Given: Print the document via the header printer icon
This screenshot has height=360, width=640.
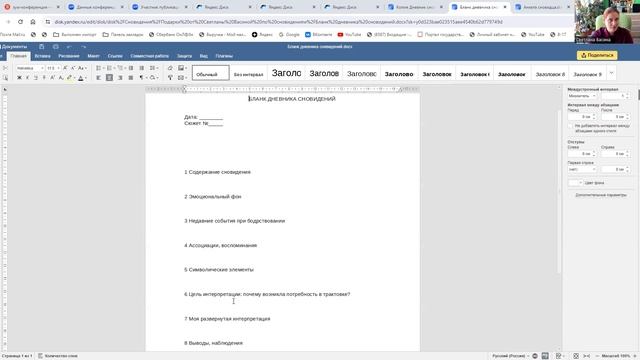Looking at the screenshot, I should (x=56, y=47).
